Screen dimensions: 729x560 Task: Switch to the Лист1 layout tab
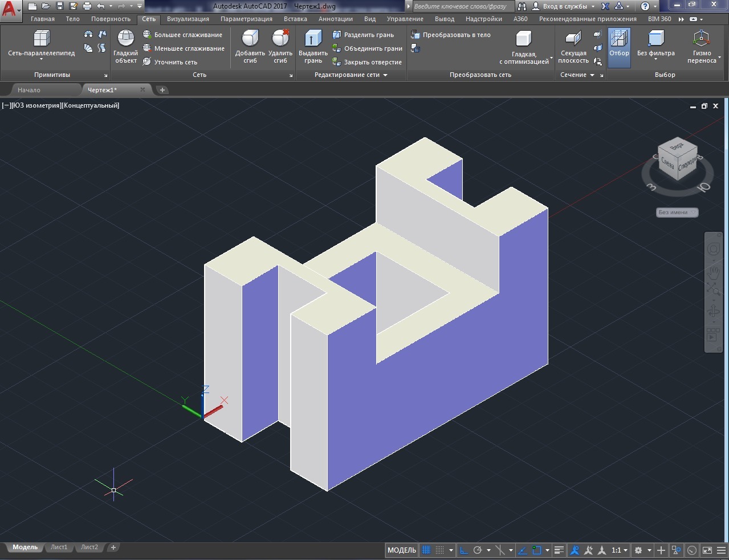(x=59, y=547)
